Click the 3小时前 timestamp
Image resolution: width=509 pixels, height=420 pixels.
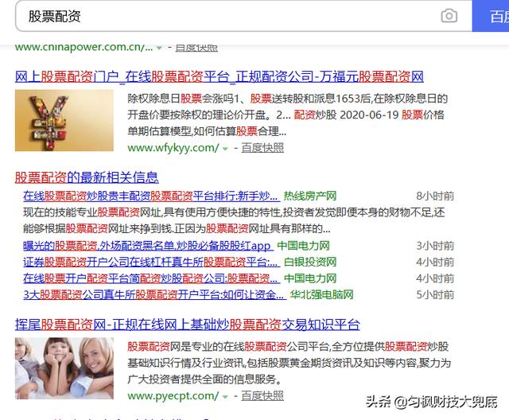point(435,246)
